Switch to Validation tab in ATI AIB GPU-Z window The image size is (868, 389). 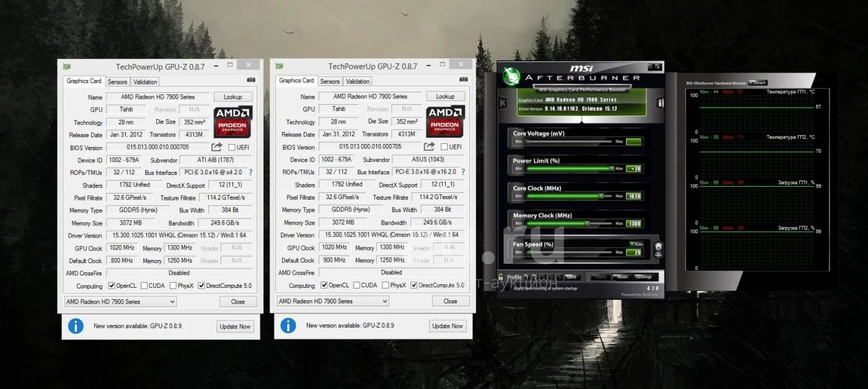145,82
